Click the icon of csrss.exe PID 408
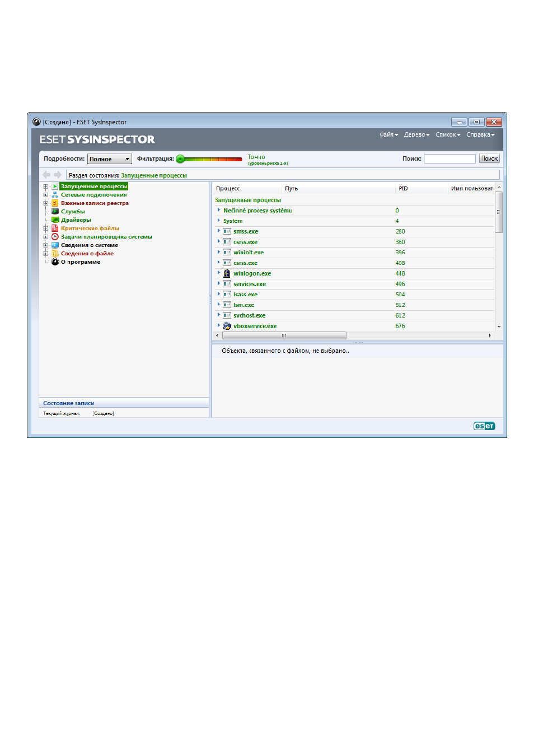Image resolution: width=534 pixels, height=756 pixels. pos(227,263)
